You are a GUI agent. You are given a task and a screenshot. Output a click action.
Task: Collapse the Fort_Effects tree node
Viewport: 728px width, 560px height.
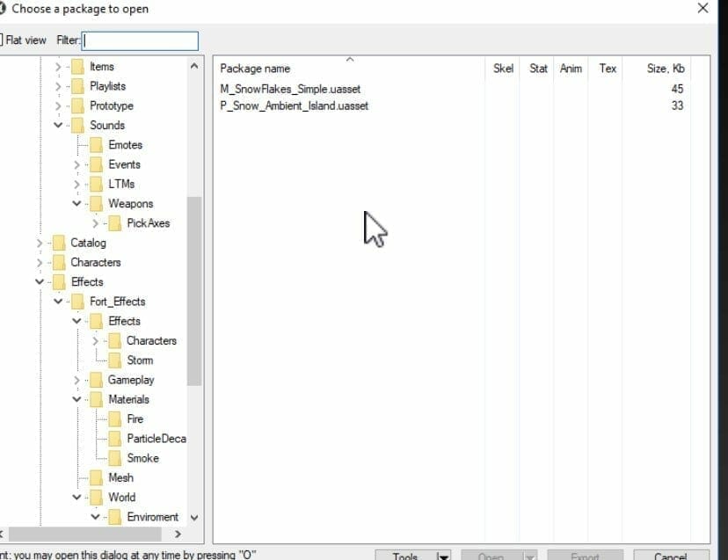coord(58,302)
